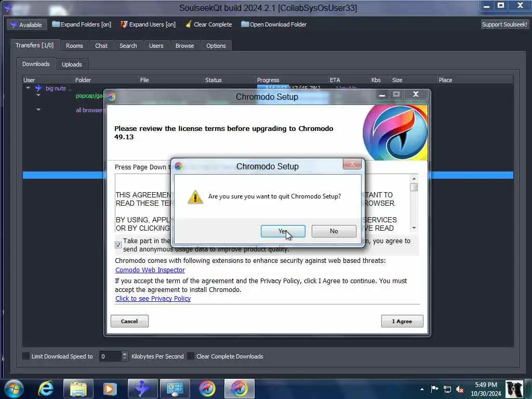The image size is (532, 399).
Task: Sort downloads by Status column
Action: point(230,80)
